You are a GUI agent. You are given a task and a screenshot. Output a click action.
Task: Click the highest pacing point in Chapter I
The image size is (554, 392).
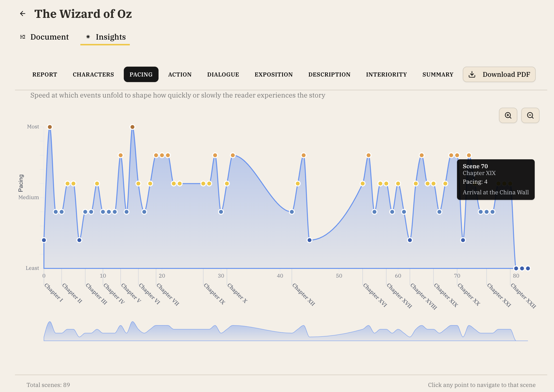tap(50, 126)
